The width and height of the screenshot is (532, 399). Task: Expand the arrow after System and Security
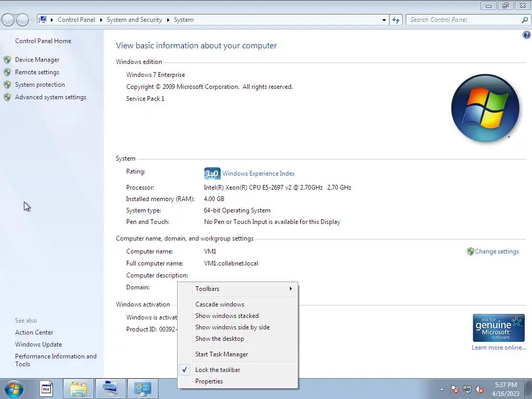click(x=168, y=20)
